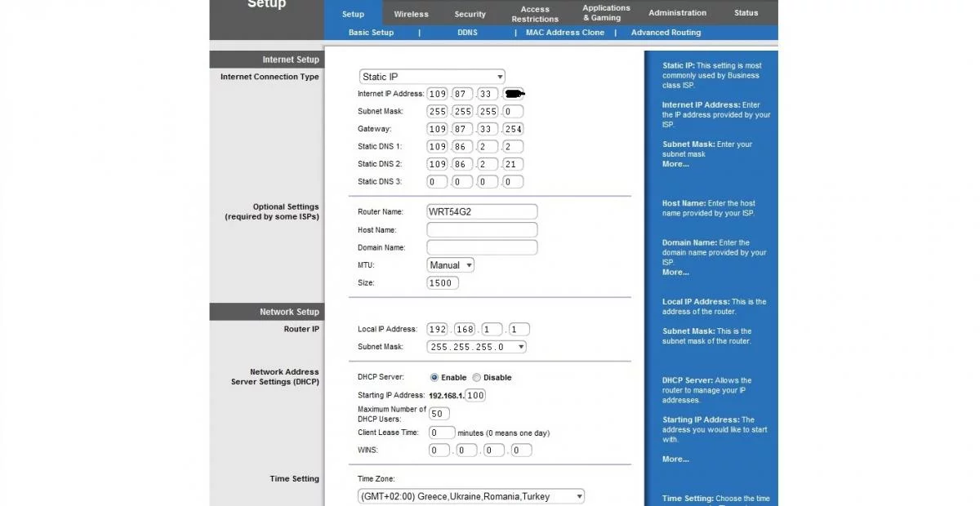Viewport: 980px width, 506px height.
Task: Select the Basic Setup subtab
Action: coord(371,33)
